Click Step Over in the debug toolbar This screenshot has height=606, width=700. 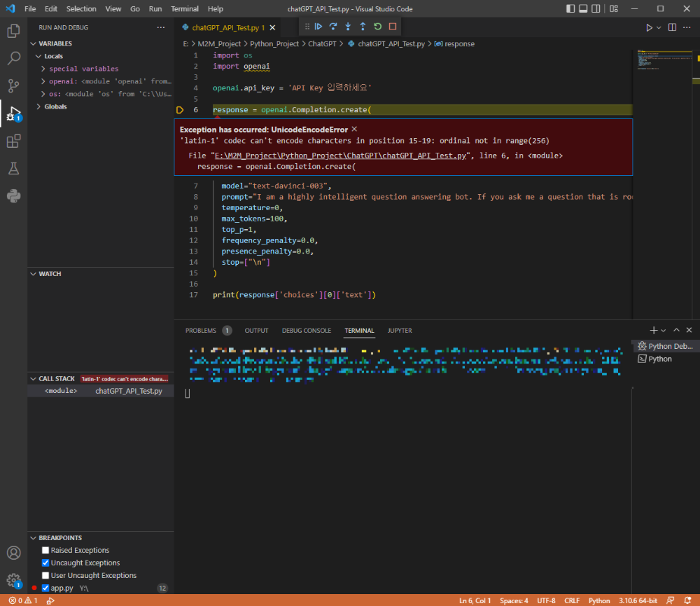point(333,27)
